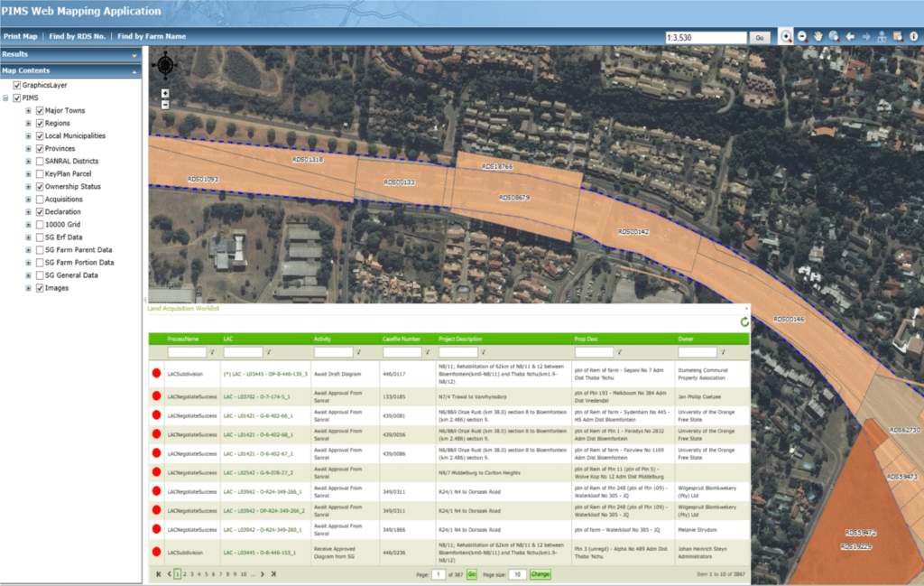
Task: Click the map image search tool icon
Action: click(x=898, y=36)
